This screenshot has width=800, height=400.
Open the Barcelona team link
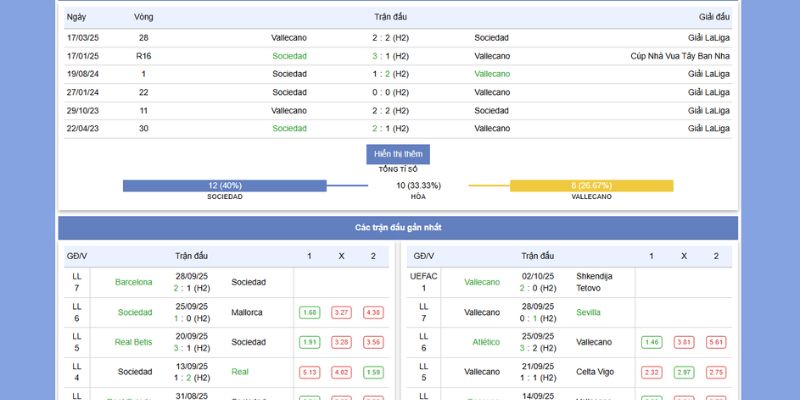134,282
